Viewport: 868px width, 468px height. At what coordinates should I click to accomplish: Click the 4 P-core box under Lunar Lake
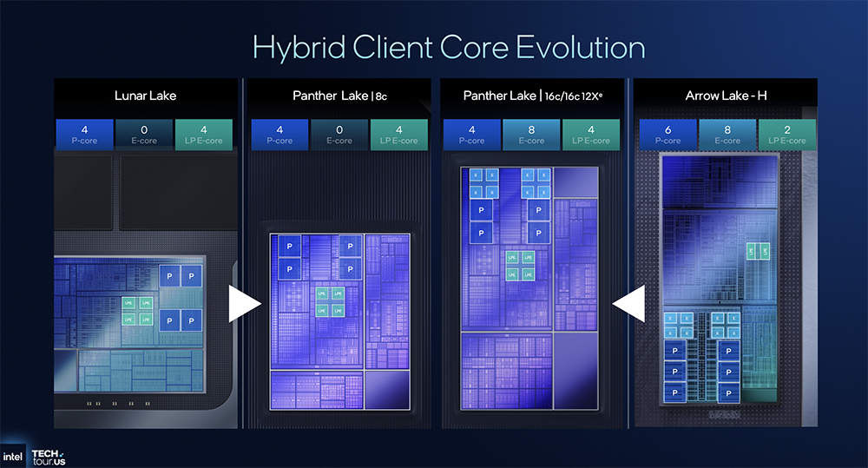coord(85,133)
